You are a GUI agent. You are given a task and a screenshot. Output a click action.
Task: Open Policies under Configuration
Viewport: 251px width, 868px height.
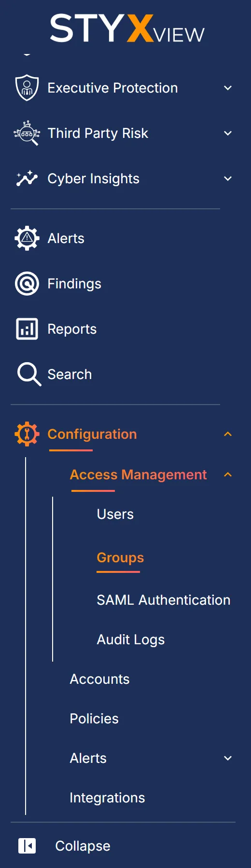[94, 719]
